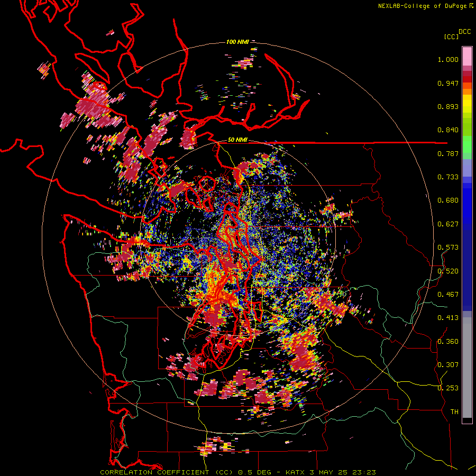Select the 0.360 scale value
Viewport: 476px width, 476px height.
pos(448,341)
